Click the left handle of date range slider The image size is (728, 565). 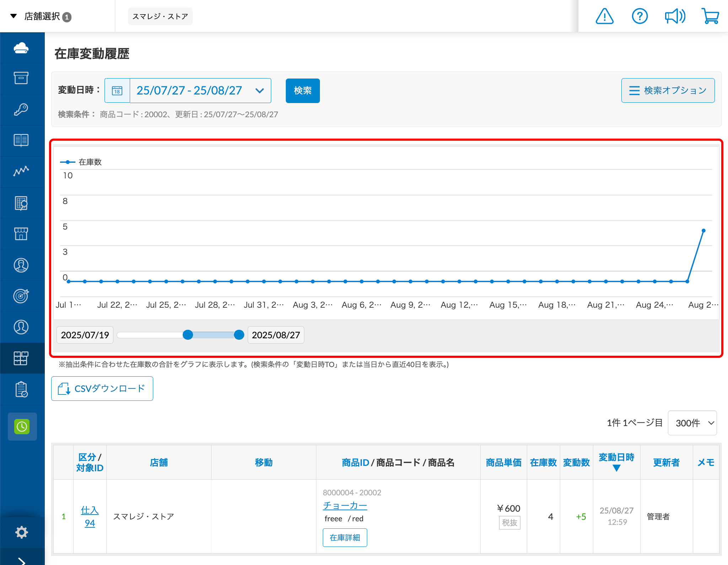[x=188, y=335]
